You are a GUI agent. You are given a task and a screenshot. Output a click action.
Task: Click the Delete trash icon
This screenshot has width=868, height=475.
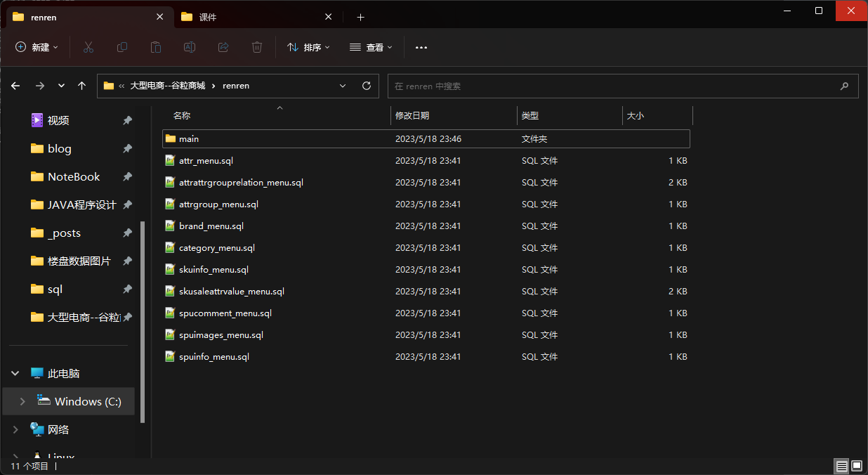click(257, 47)
